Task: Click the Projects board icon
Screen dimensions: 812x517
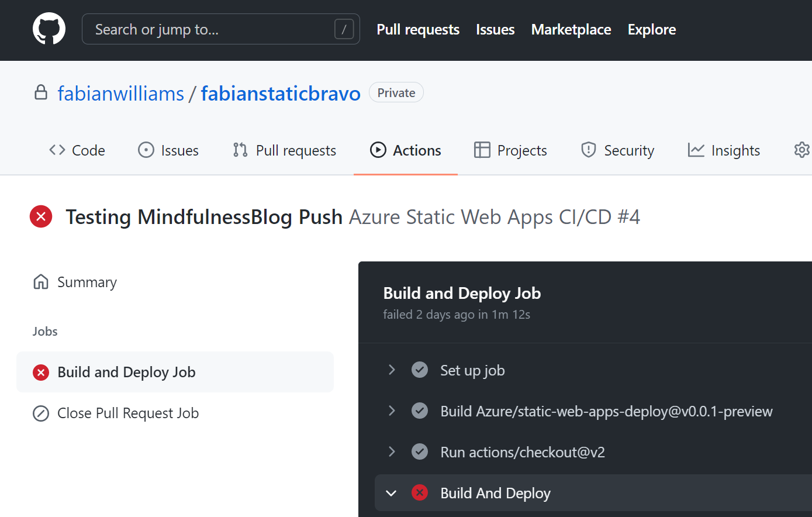Action: [x=482, y=150]
